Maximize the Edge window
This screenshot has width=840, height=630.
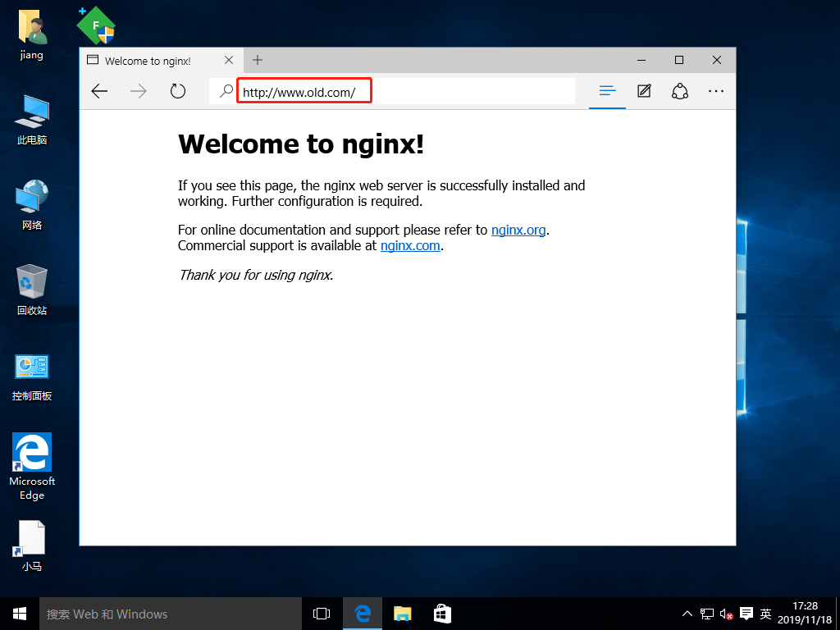coord(678,60)
